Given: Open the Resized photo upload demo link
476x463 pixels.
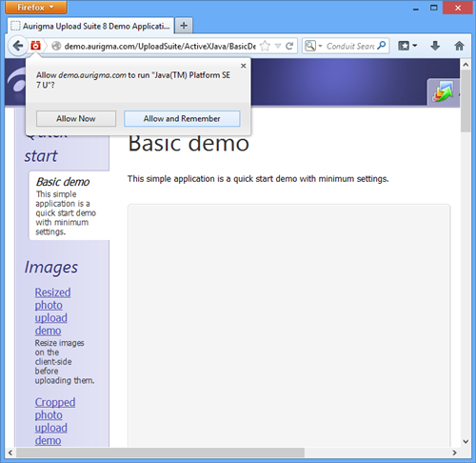Looking at the screenshot, I should click(52, 312).
